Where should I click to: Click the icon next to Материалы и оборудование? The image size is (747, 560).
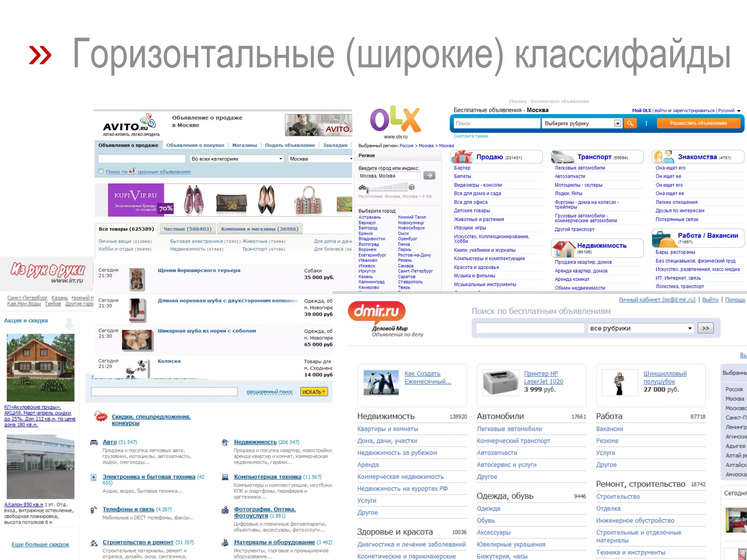click(225, 543)
